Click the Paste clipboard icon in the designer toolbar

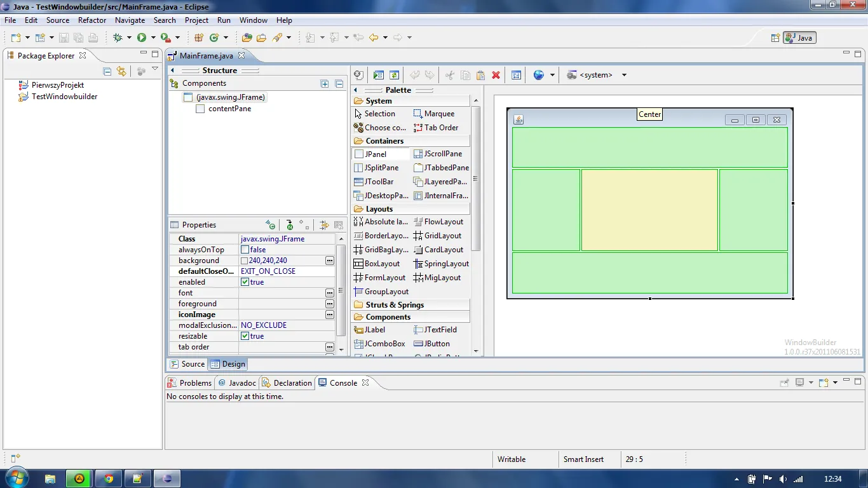(480, 75)
